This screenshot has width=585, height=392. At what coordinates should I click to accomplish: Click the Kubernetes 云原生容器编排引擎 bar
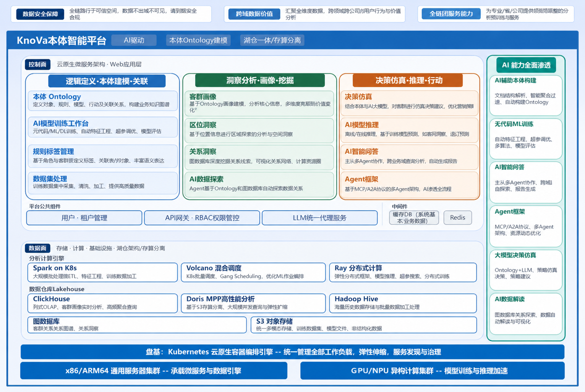coord(293,352)
